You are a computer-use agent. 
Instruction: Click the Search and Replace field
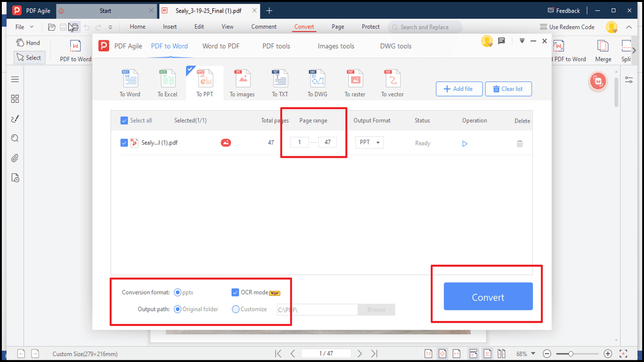coord(425,27)
